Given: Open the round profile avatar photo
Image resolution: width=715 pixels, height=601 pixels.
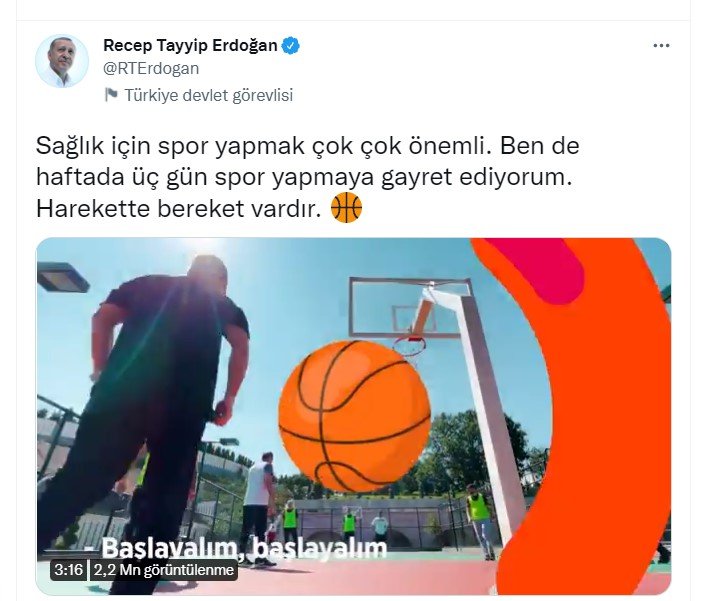Looking at the screenshot, I should coord(62,61).
